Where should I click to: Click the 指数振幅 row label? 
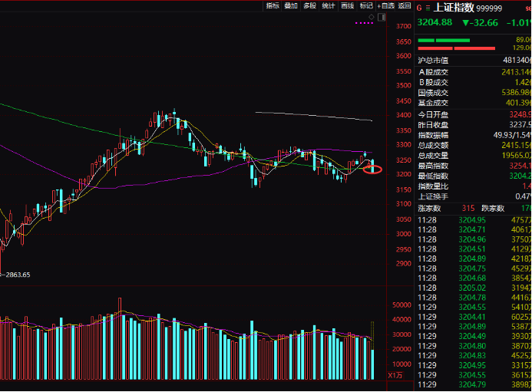(x=433, y=135)
